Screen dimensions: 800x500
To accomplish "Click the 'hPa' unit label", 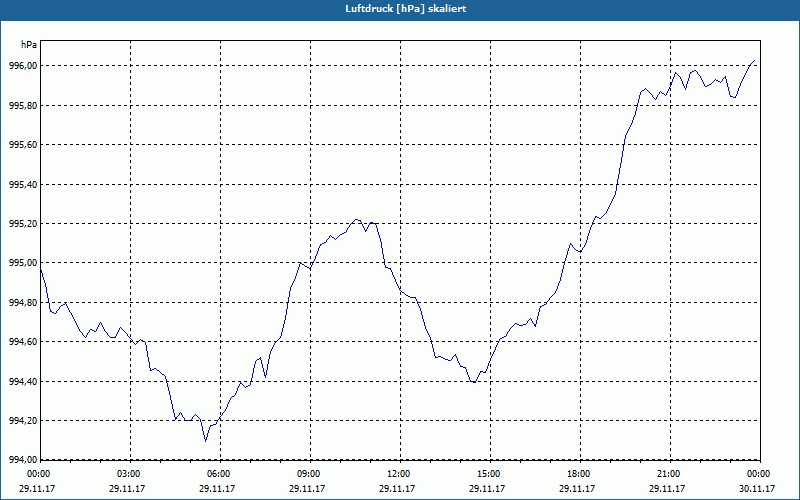I will coord(29,45).
